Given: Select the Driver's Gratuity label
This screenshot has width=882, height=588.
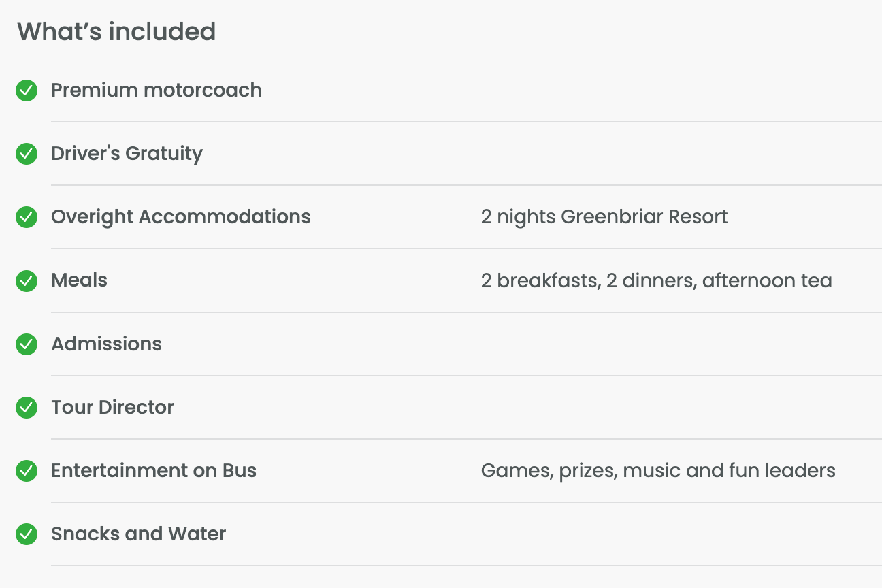Looking at the screenshot, I should [x=127, y=154].
